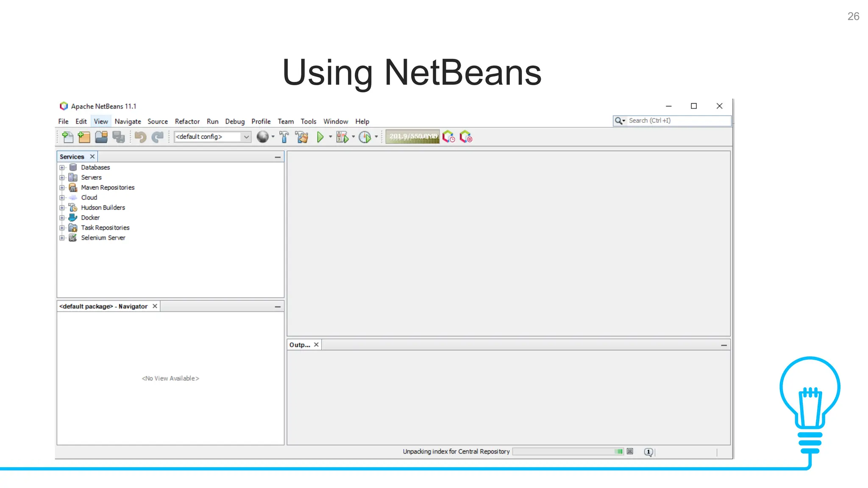868x488 pixels.
Task: Expand the Maven Repositories node
Action: [x=62, y=188]
